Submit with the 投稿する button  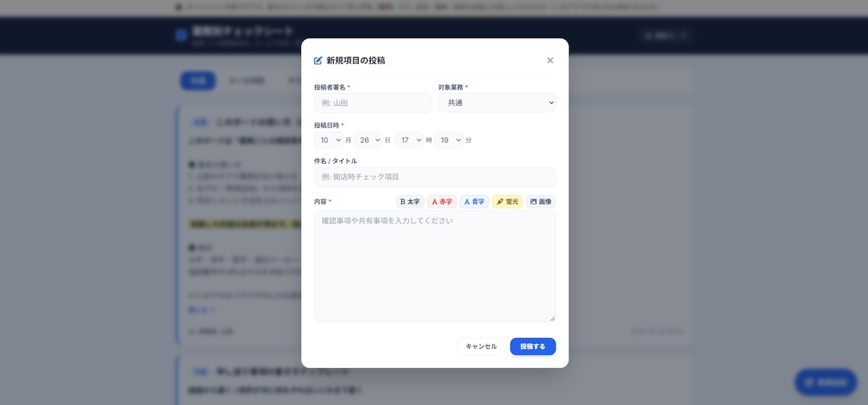tap(533, 347)
